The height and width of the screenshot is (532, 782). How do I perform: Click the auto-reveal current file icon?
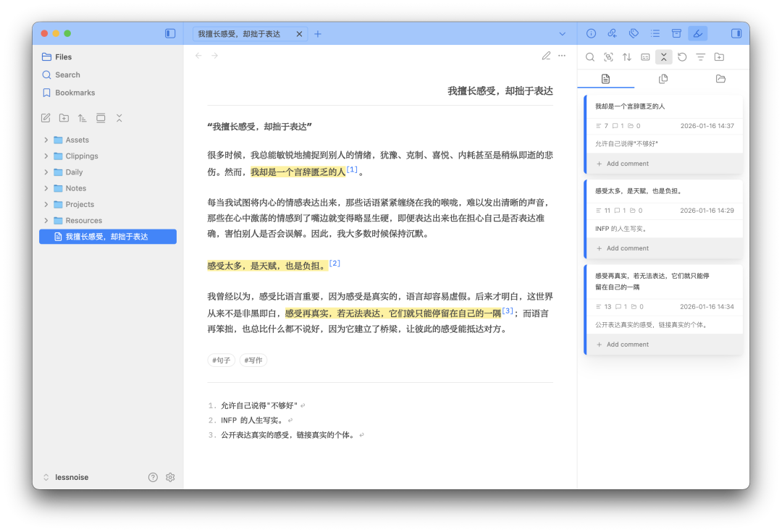[101, 118]
